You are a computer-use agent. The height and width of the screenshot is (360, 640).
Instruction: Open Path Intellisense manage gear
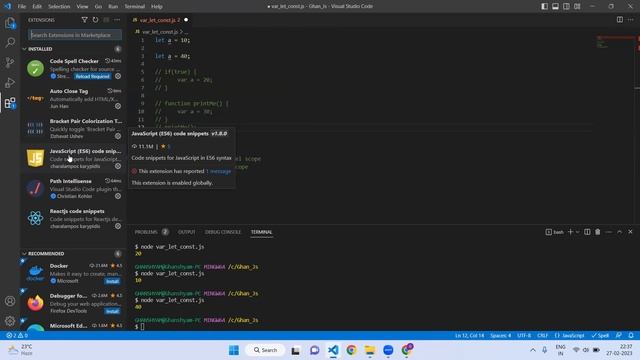pyautogui.click(x=118, y=196)
